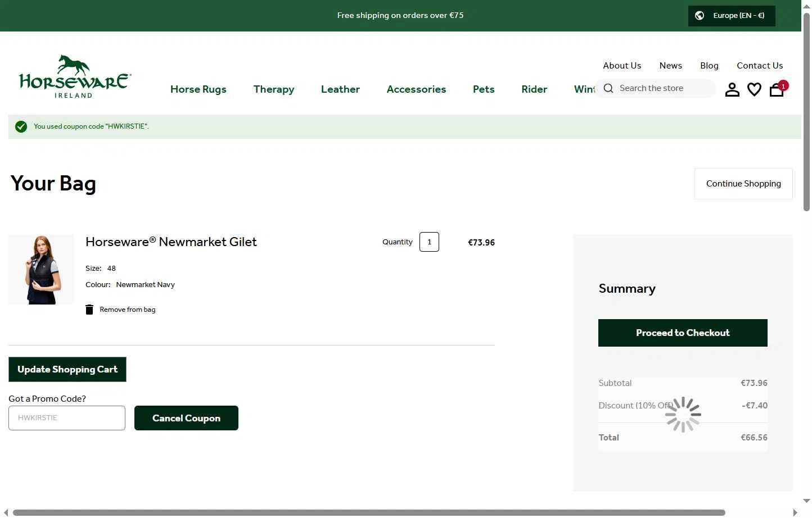The width and height of the screenshot is (812, 518).
Task: Open Horseware Newmarket Gilet product title
Action: click(171, 242)
